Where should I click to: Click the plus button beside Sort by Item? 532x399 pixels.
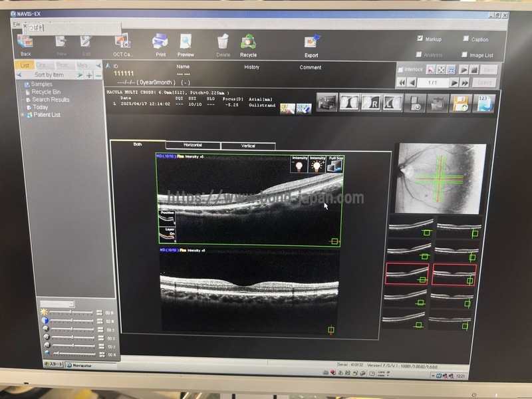click(x=88, y=75)
